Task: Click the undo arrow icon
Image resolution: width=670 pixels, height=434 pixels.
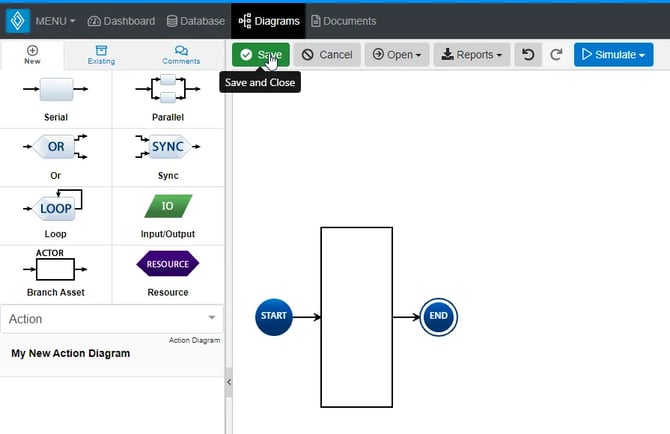Action: coord(528,55)
